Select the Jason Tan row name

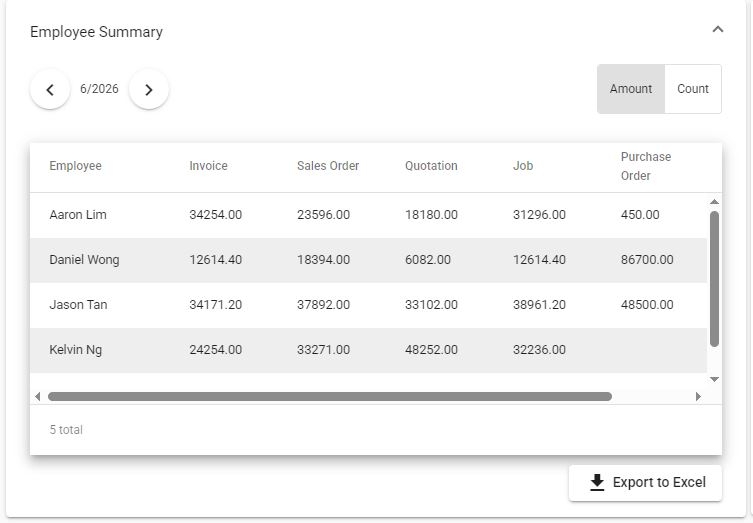pyautogui.click(x=78, y=305)
